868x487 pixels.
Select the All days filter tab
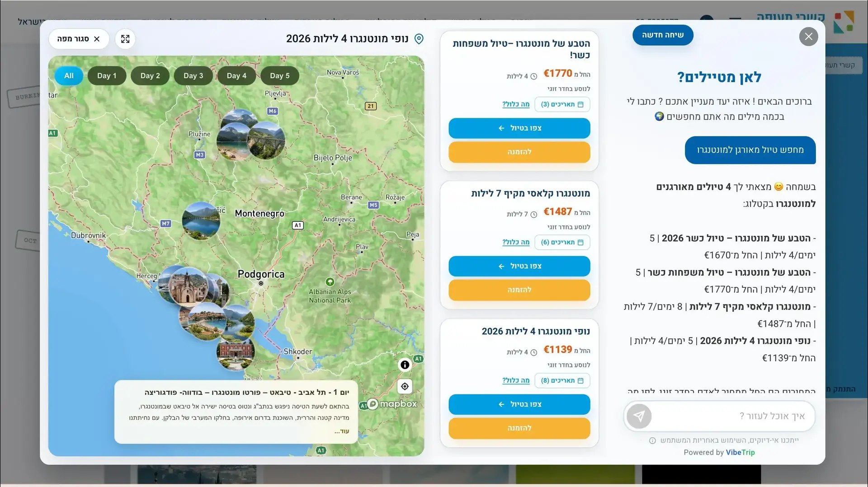pos(69,76)
